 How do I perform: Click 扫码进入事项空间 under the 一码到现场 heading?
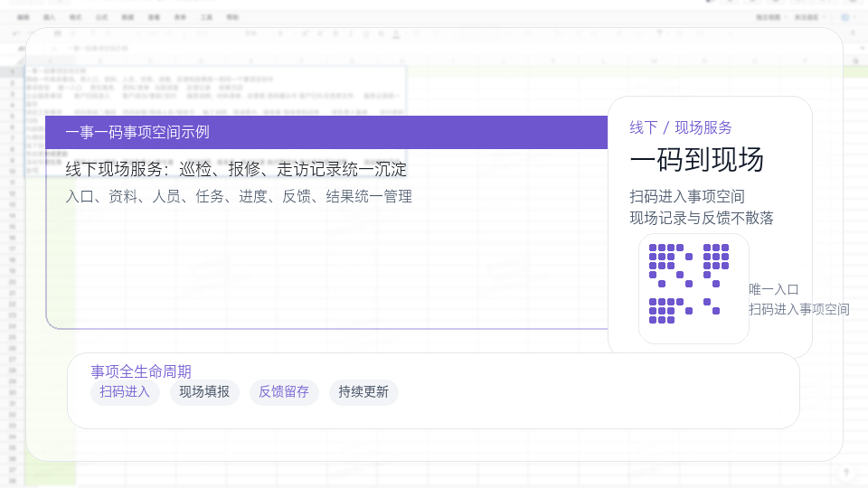687,196
